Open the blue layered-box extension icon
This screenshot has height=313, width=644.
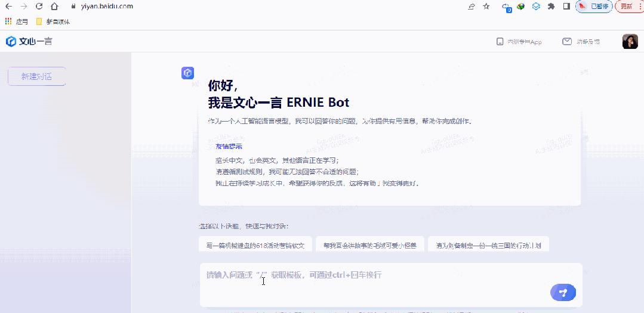536,6
